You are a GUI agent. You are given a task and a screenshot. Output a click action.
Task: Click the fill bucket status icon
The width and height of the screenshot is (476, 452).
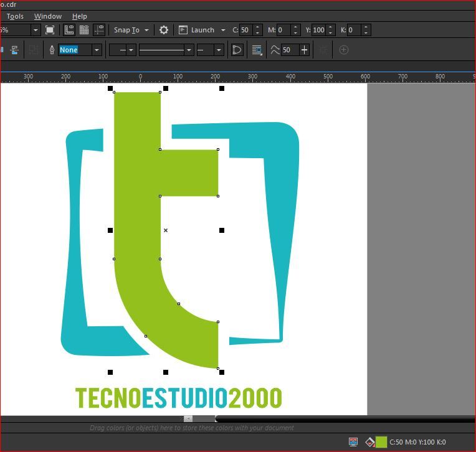369,442
